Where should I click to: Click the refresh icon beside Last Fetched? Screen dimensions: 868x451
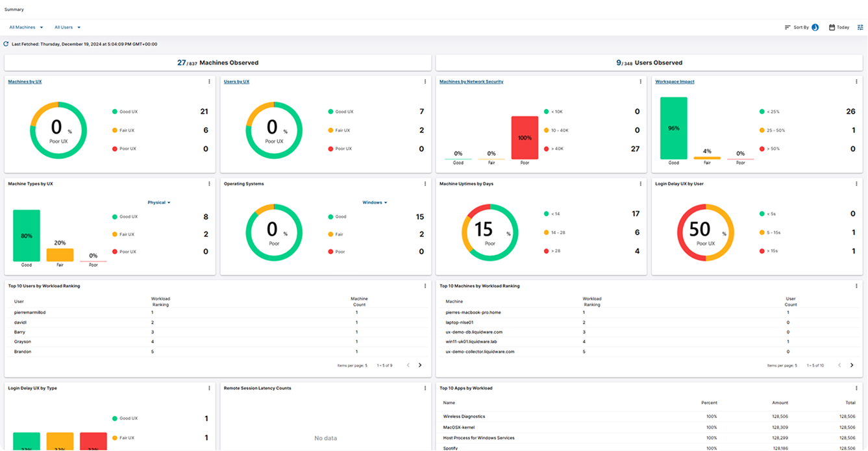(6, 44)
